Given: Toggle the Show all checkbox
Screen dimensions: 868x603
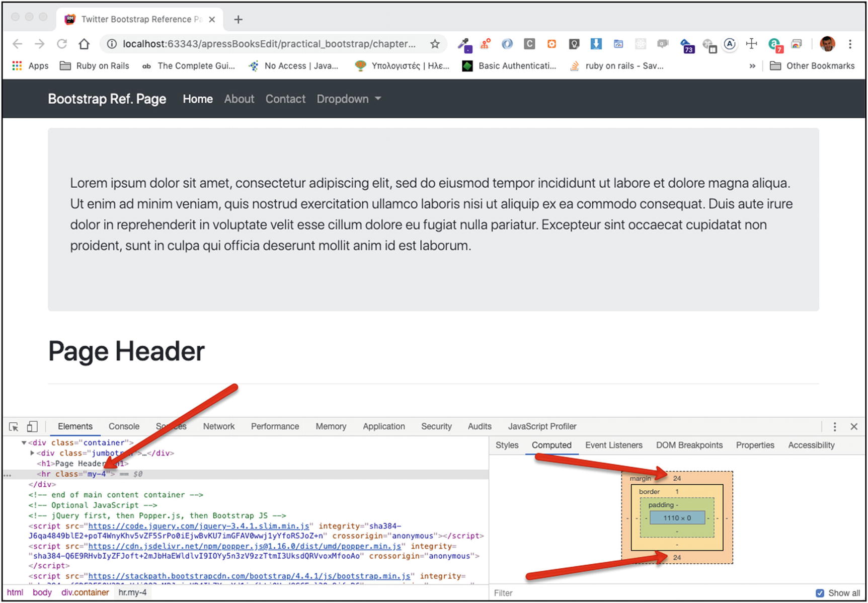Looking at the screenshot, I should point(820,593).
